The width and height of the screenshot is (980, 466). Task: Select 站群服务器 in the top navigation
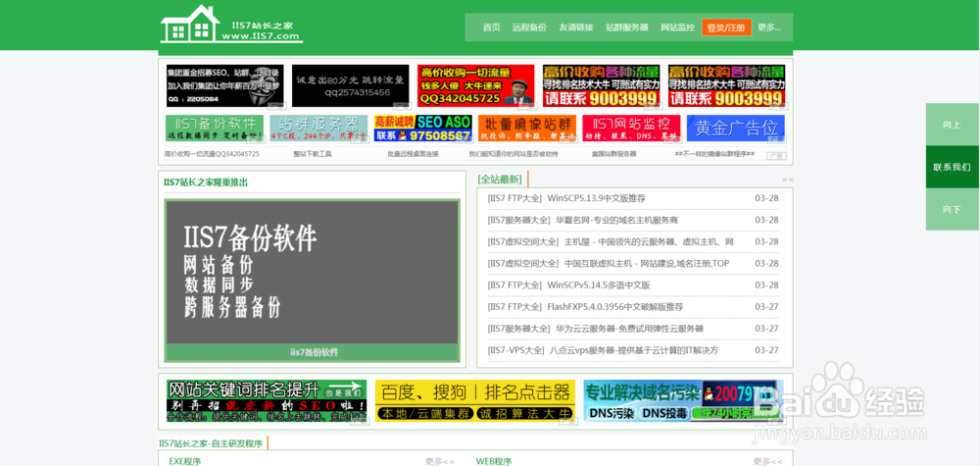627,27
